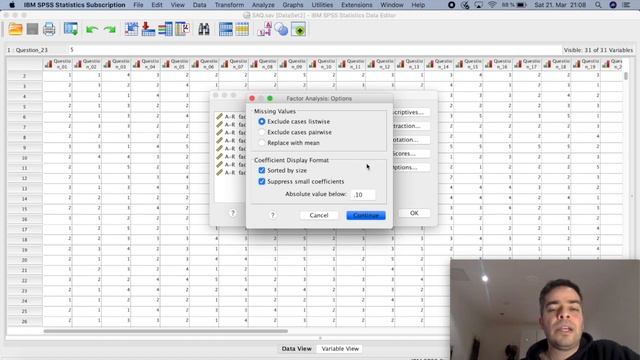The height and width of the screenshot is (360, 640).
Task: Open the Transform menu
Action: (229, 5)
